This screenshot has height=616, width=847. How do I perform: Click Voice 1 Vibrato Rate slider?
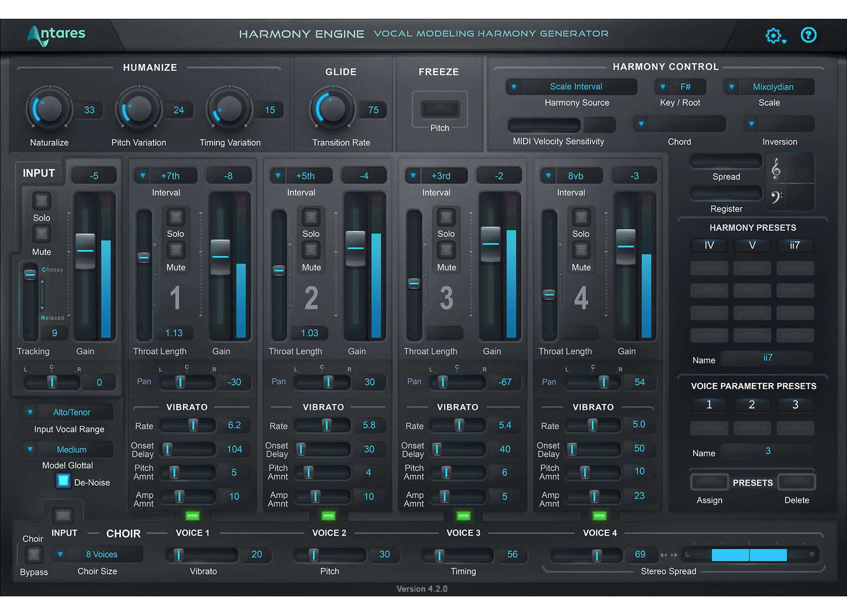pyautogui.click(x=187, y=425)
